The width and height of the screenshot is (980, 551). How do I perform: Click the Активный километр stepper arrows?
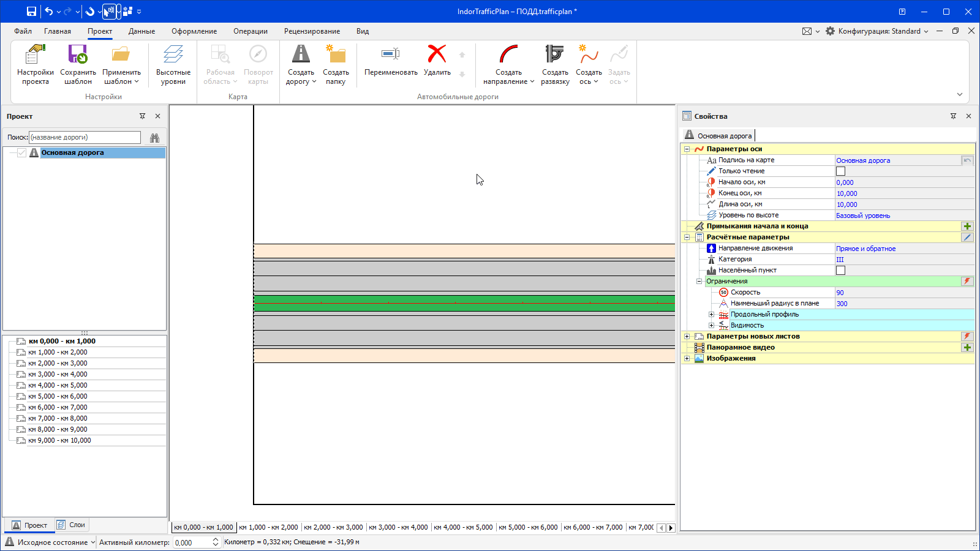216,542
